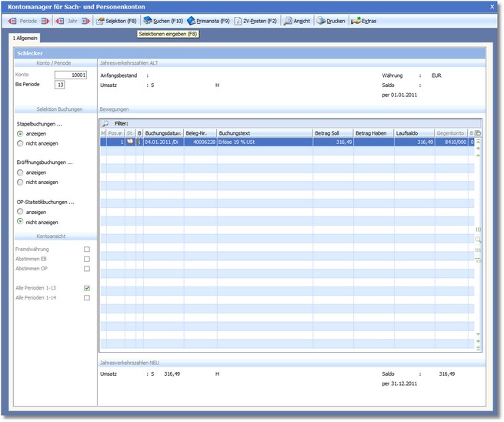Enable the Alle Perioden 1-14 checkbox
The height and width of the screenshot is (422, 504).
[87, 297]
